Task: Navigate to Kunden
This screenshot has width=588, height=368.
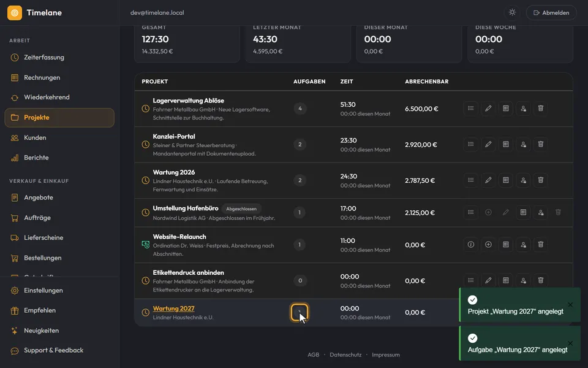Action: [x=59, y=138]
